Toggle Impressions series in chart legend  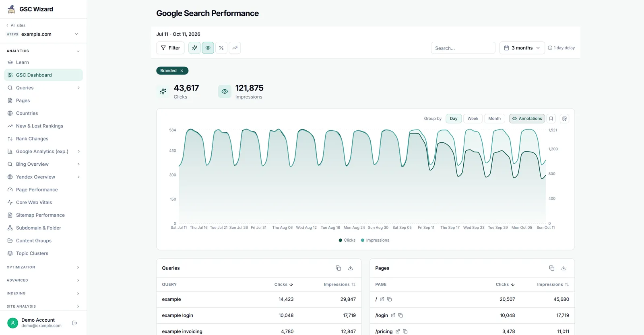[375, 240]
